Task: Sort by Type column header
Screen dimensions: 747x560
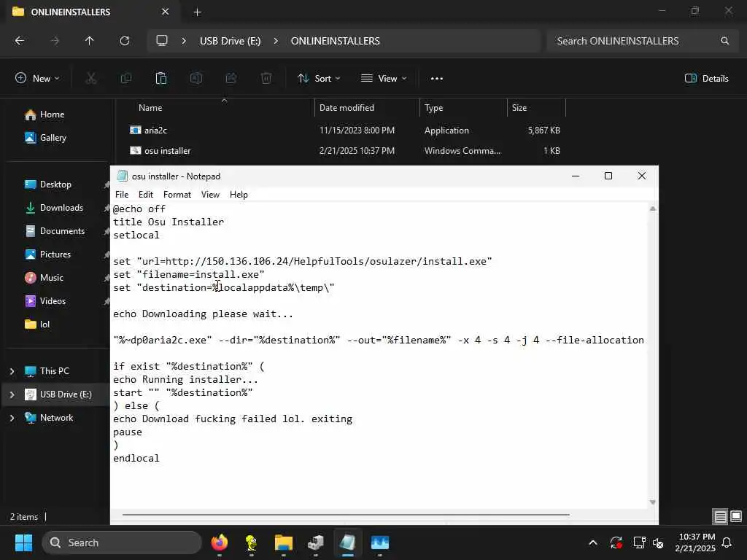Action: pos(433,108)
